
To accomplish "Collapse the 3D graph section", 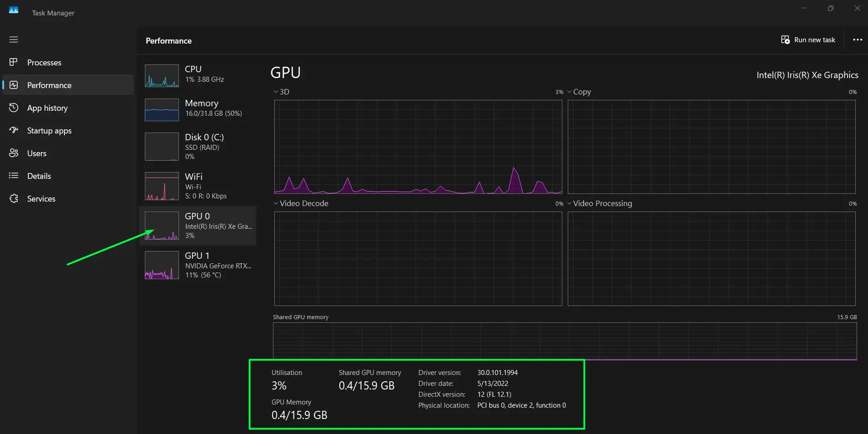I will point(276,91).
